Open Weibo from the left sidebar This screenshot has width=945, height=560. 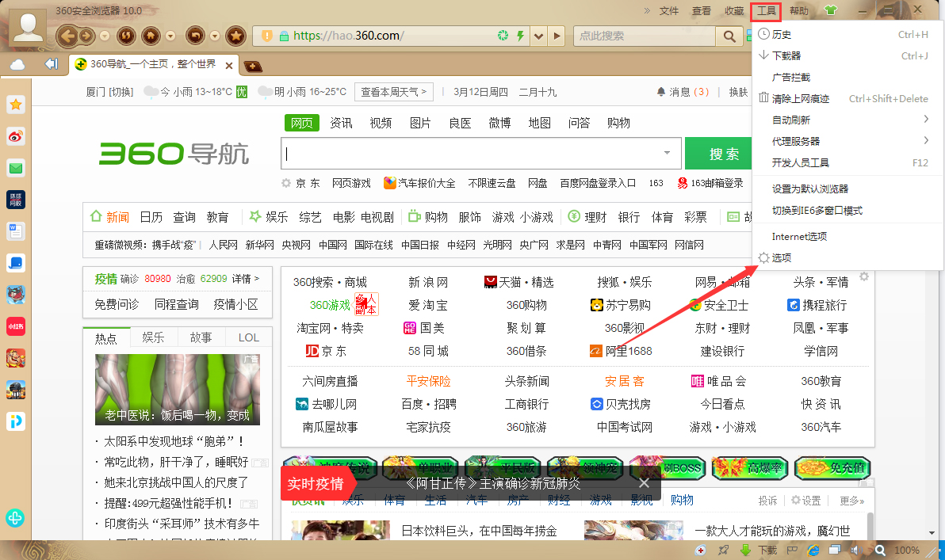pos(15,136)
